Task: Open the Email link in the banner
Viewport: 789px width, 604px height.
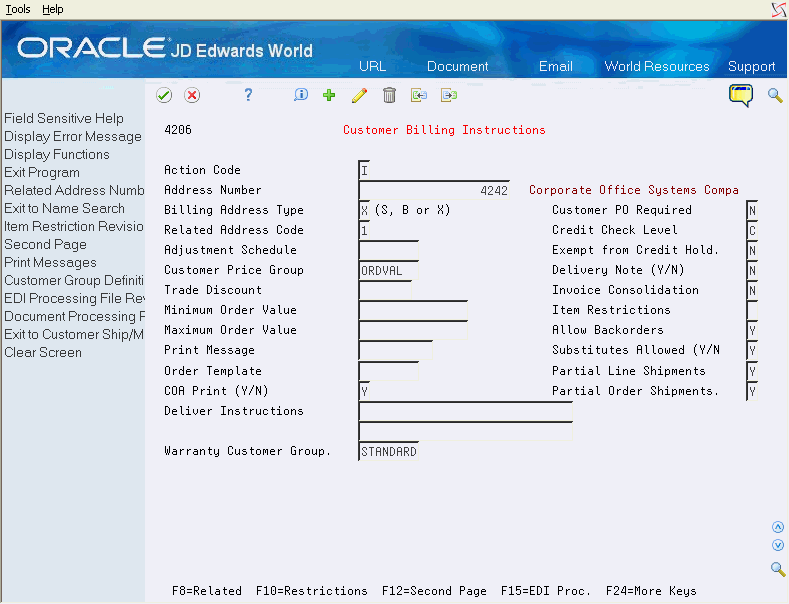Action: coord(556,66)
